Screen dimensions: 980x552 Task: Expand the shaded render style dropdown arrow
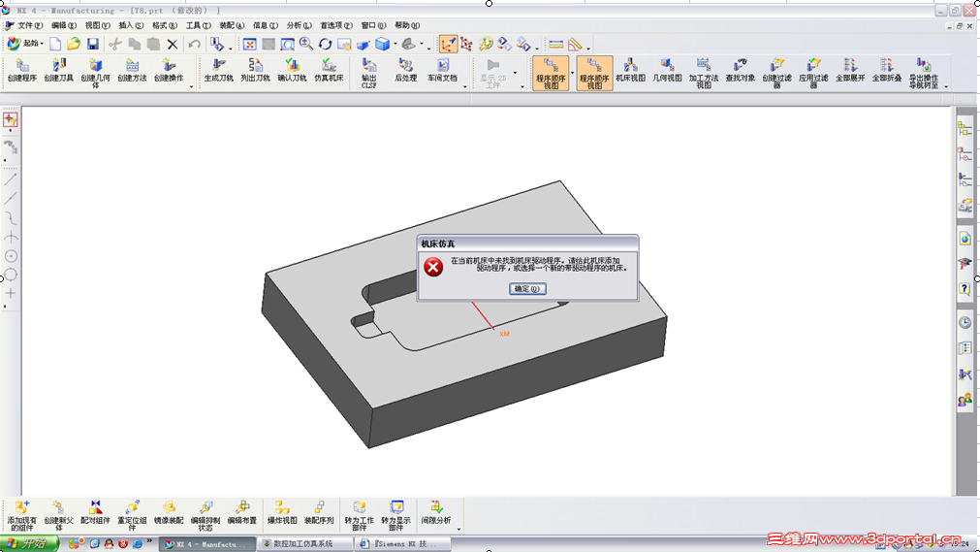[x=395, y=45]
